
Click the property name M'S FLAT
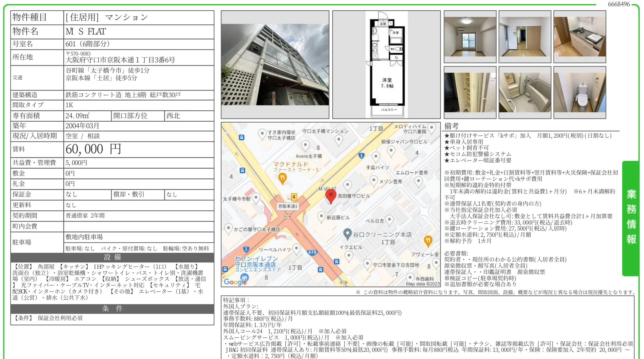click(x=86, y=31)
